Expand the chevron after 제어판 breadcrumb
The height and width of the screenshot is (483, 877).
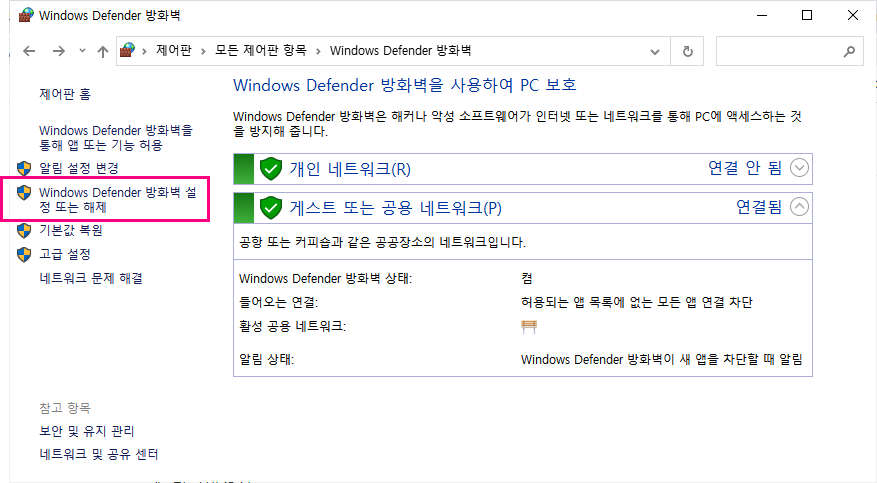203,51
